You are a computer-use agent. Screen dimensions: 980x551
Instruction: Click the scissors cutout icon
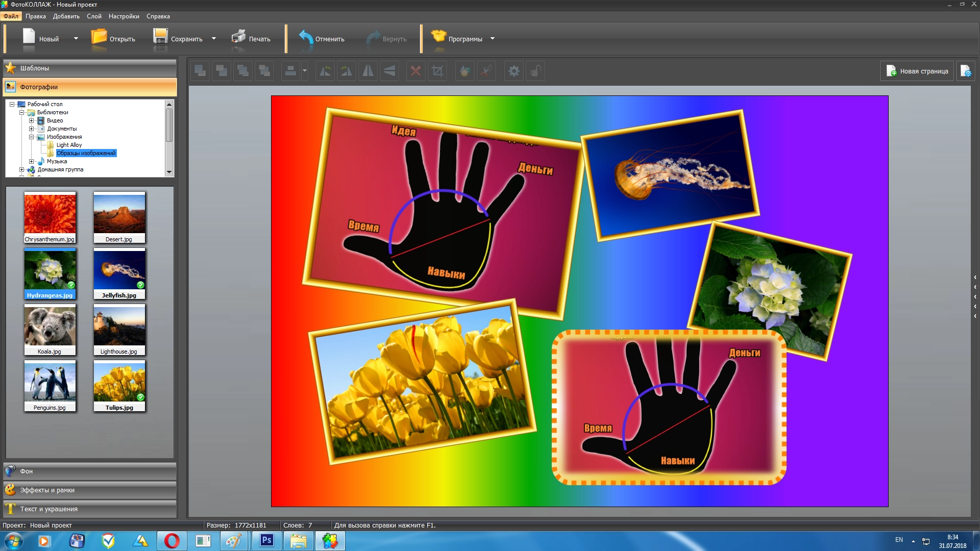pyautogui.click(x=486, y=71)
